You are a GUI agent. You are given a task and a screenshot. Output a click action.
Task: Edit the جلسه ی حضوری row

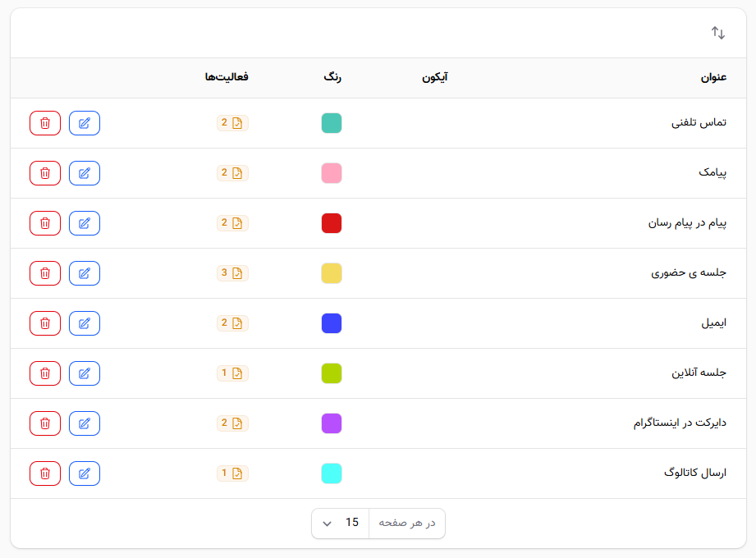(85, 273)
